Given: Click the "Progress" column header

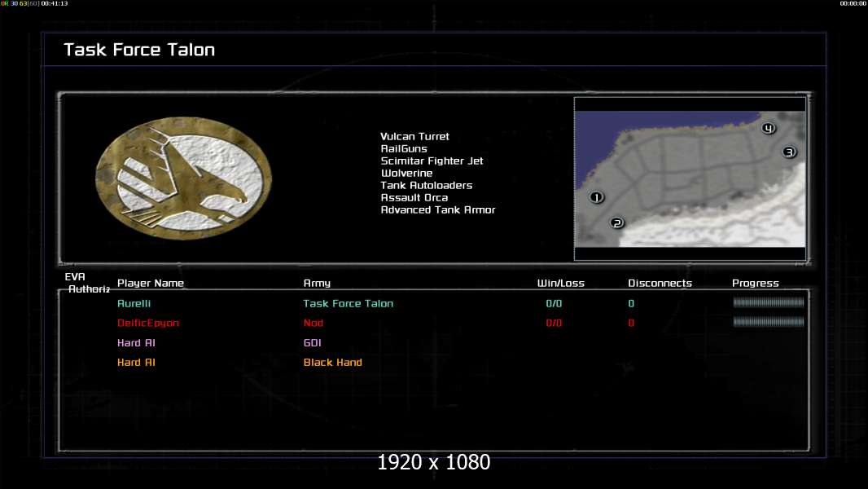Looking at the screenshot, I should click(x=755, y=283).
